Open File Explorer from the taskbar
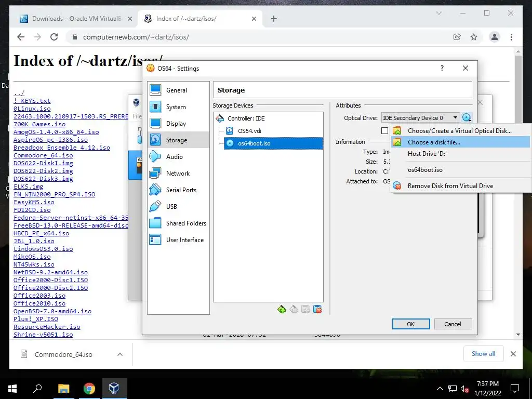The height and width of the screenshot is (399, 532). 63,389
